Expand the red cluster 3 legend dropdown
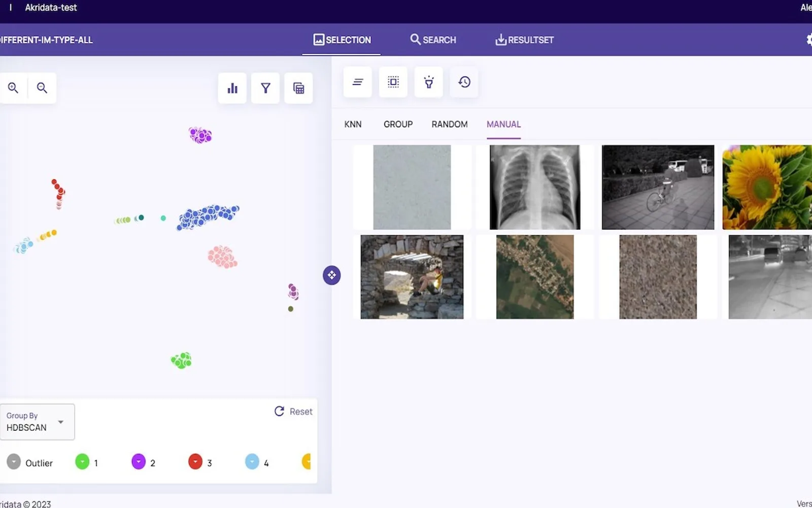Screen dimensions: 812x508 (x=195, y=462)
